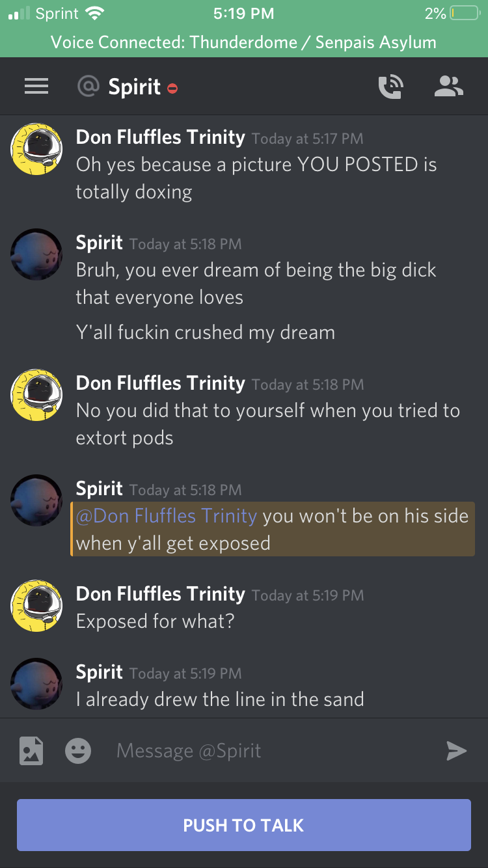488x868 pixels.
Task: Open the hamburger navigation menu
Action: [x=36, y=87]
